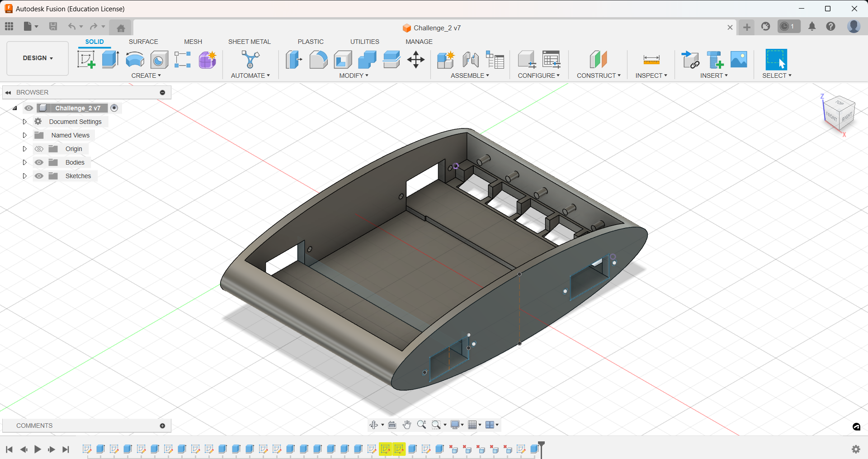Image resolution: width=868 pixels, height=459 pixels.
Task: Open the MODIFY dropdown menu
Action: (354, 76)
